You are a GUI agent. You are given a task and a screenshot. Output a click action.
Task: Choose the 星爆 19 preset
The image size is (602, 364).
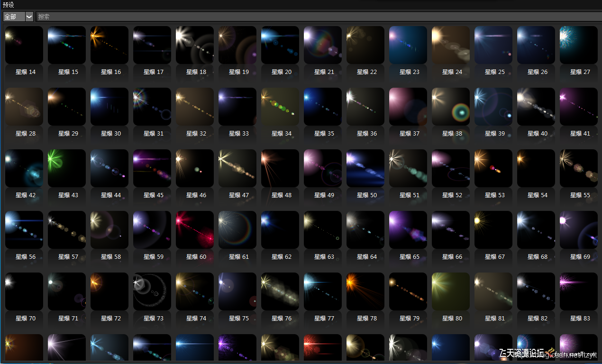tap(237, 45)
